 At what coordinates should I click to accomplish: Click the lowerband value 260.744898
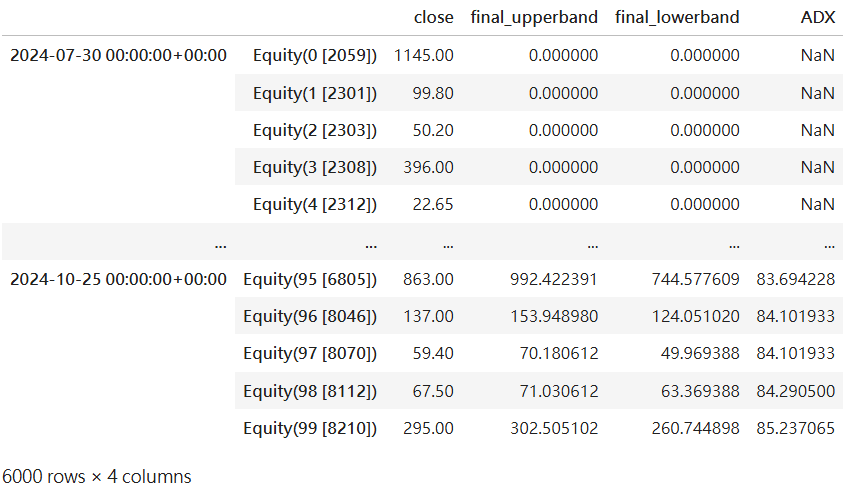tap(695, 428)
